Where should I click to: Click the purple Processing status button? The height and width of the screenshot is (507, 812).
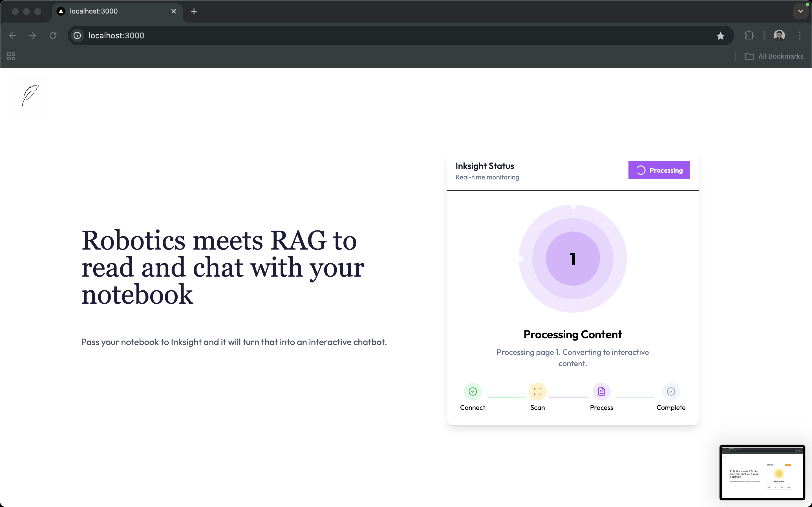(x=659, y=170)
